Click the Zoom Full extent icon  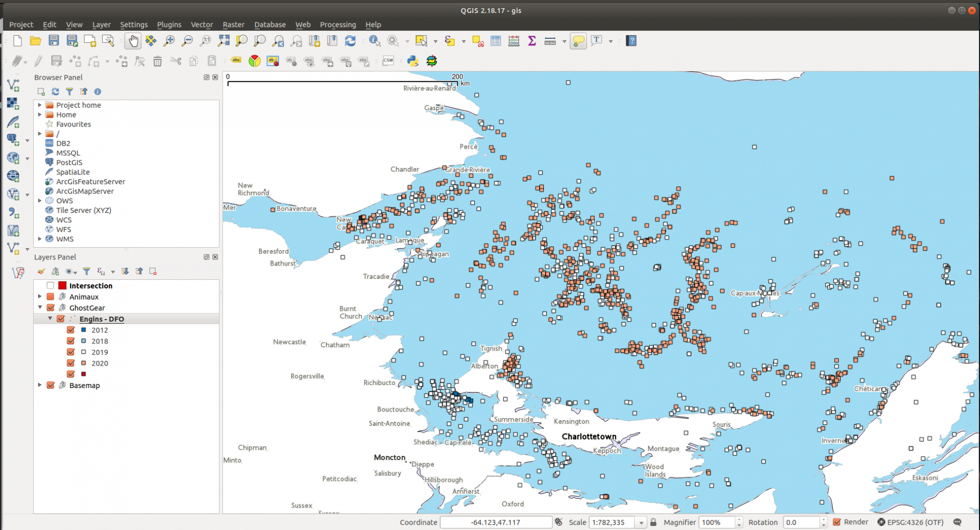[x=224, y=41]
